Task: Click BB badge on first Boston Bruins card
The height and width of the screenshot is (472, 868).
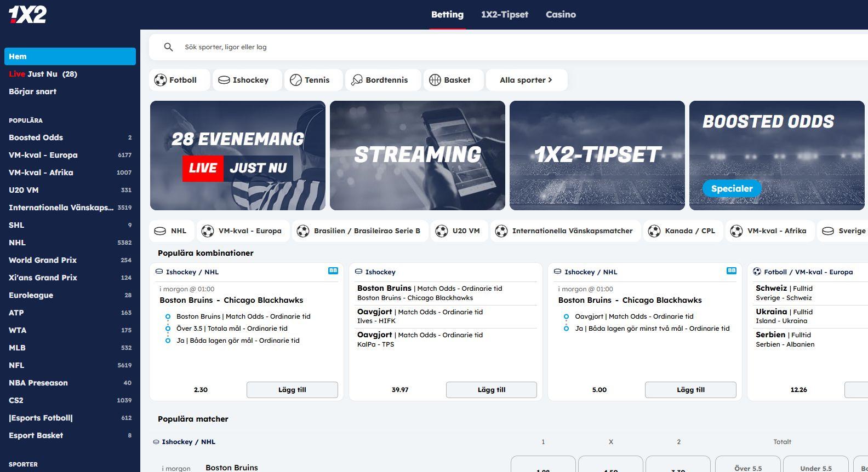Action: [x=333, y=270]
